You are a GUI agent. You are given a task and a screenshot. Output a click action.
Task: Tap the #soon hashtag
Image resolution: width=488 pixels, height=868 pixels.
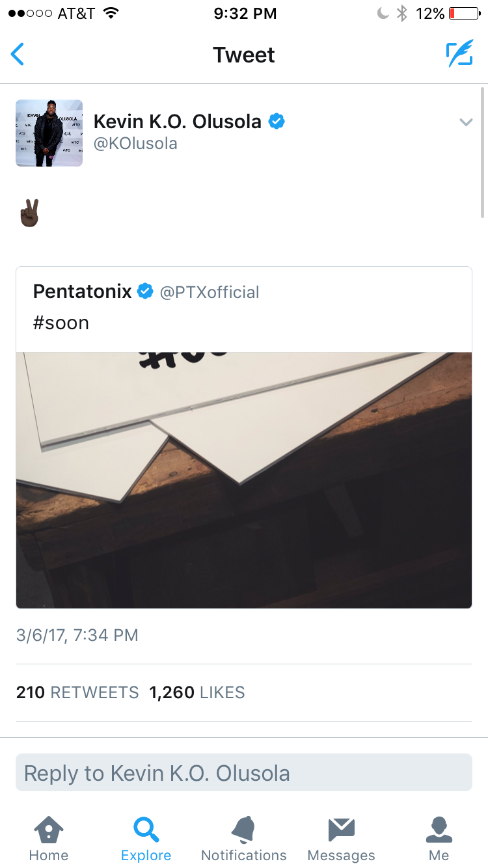(61, 323)
